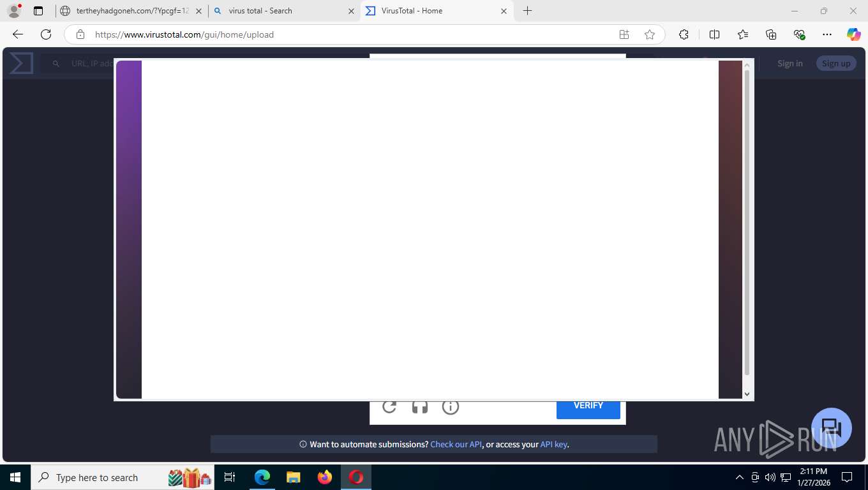Close the VirusTotal - Home tab
This screenshot has height=490, width=868.
click(504, 11)
